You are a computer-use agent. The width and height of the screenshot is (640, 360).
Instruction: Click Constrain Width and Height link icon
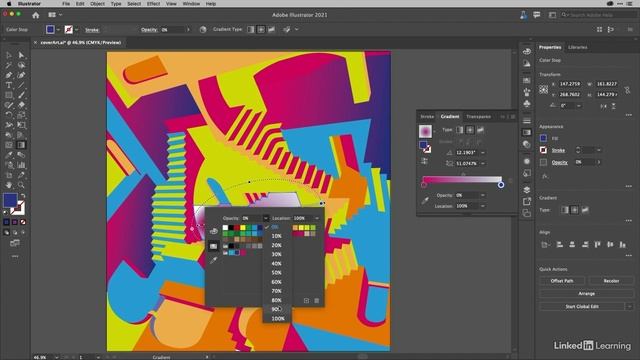click(x=627, y=89)
